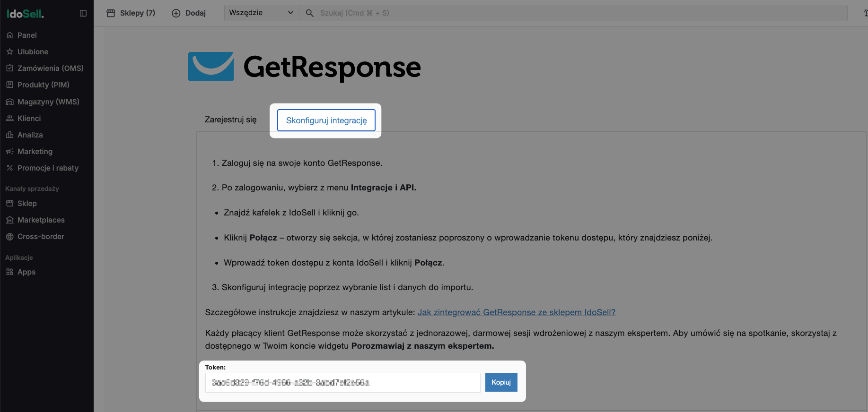The width and height of the screenshot is (868, 412).
Task: Copy the token with Kopiuj button
Action: (501, 382)
